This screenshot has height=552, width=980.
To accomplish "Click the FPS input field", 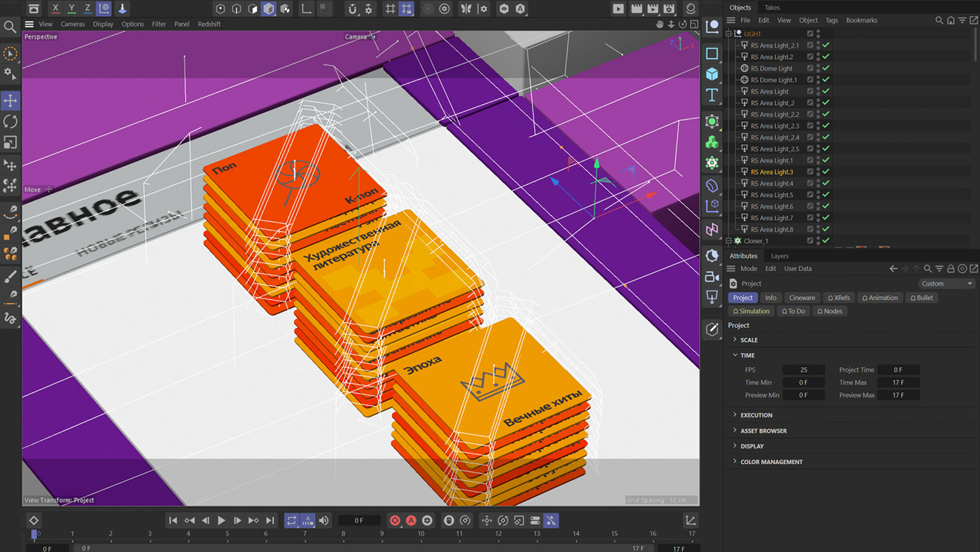I will [x=804, y=370].
